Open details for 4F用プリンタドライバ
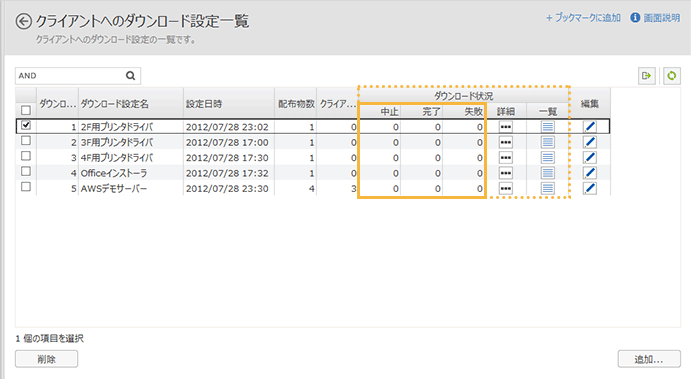This screenshot has width=691, height=379. (x=506, y=158)
